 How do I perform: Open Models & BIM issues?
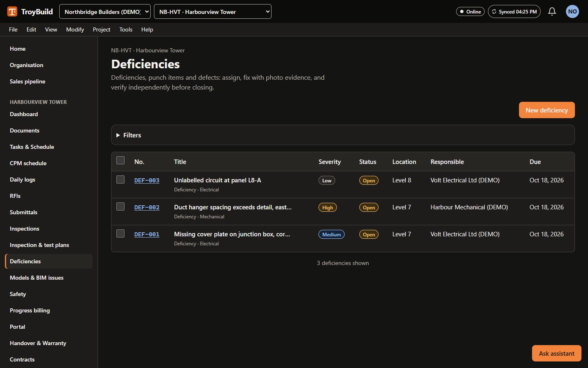tap(49, 278)
